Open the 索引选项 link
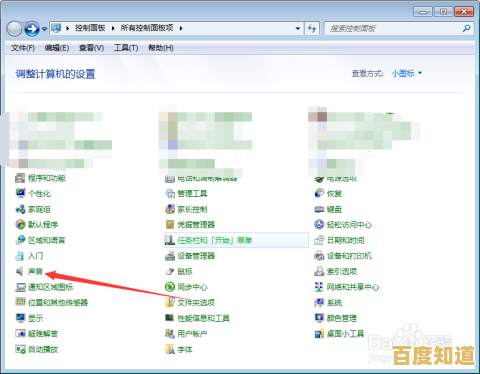This screenshot has height=374, width=480. click(342, 272)
